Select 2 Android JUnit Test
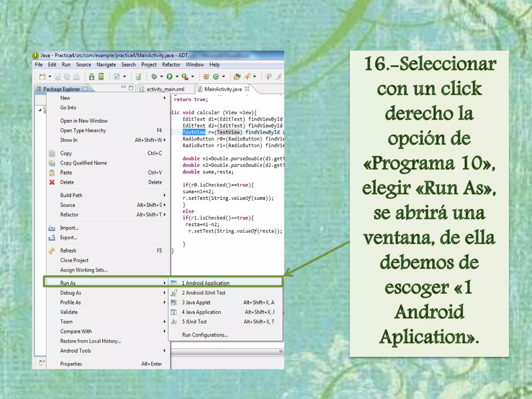The height and width of the screenshot is (399, 532). click(226, 293)
